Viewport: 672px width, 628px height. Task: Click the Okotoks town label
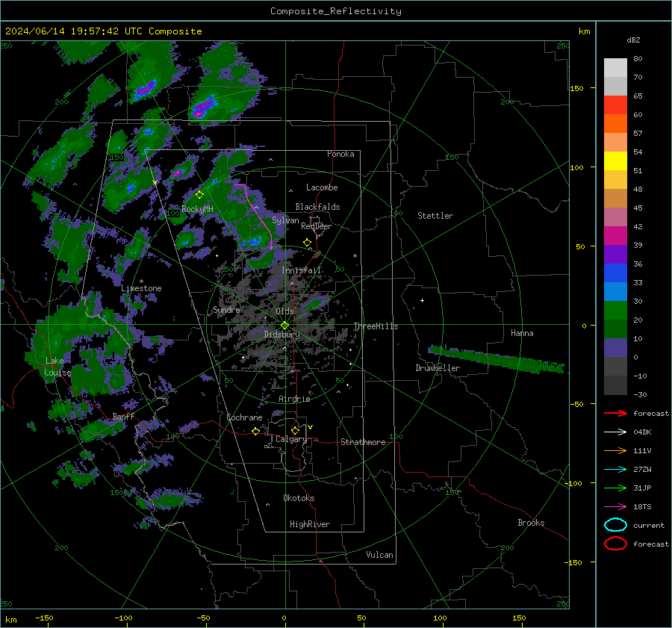pos(299,498)
